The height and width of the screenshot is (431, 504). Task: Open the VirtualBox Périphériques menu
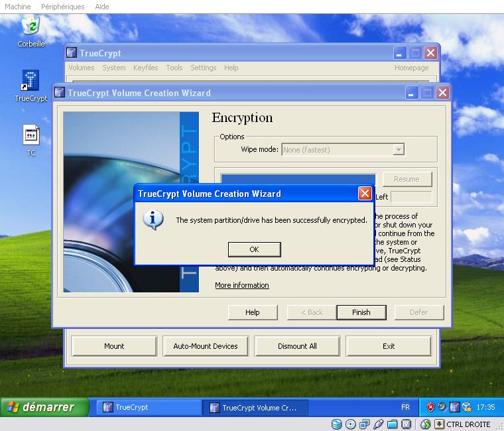[63, 7]
